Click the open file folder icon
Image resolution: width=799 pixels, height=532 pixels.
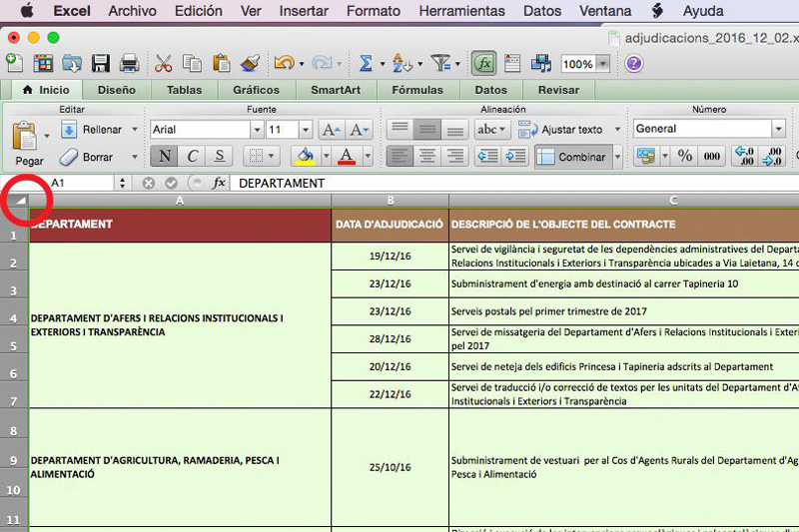(x=72, y=64)
